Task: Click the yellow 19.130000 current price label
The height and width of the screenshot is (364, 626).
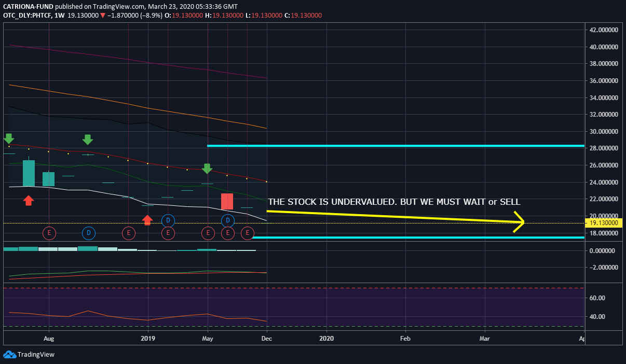Action: pyautogui.click(x=603, y=223)
